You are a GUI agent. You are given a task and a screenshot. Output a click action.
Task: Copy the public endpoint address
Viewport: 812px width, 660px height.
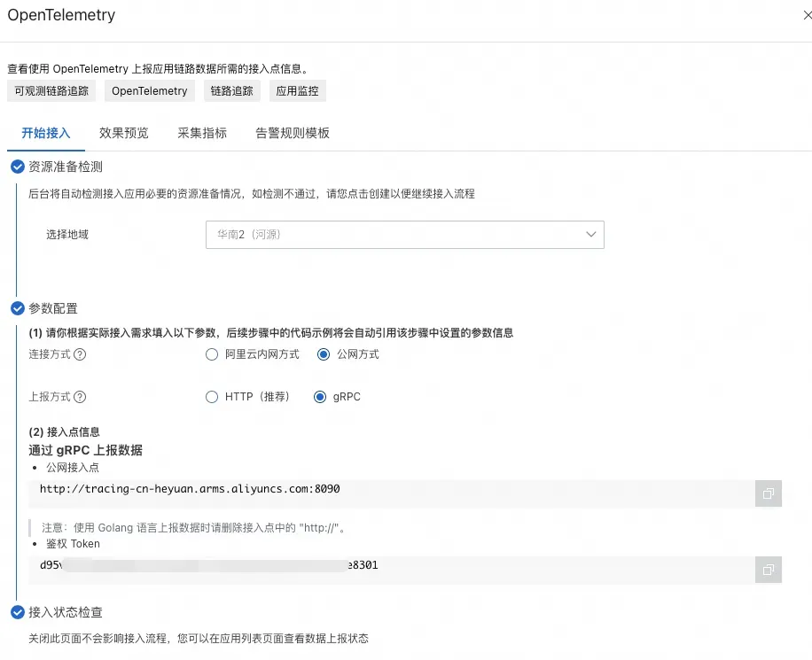(x=768, y=493)
